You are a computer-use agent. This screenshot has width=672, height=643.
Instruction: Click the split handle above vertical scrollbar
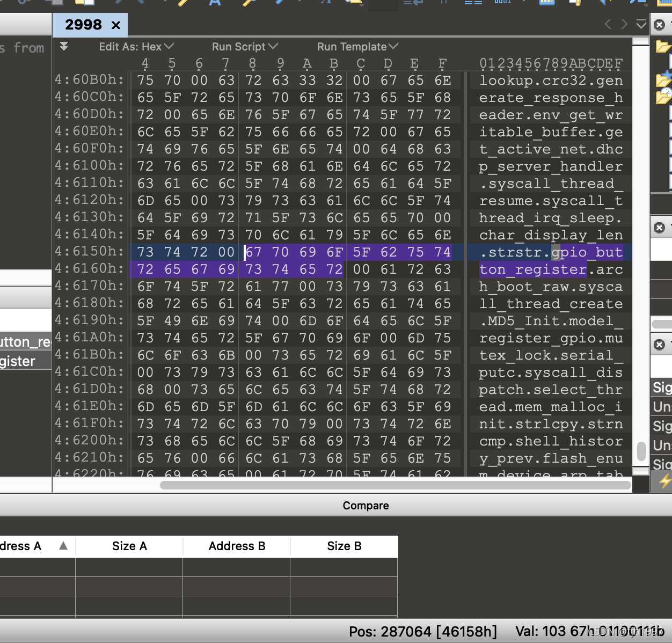641,41
